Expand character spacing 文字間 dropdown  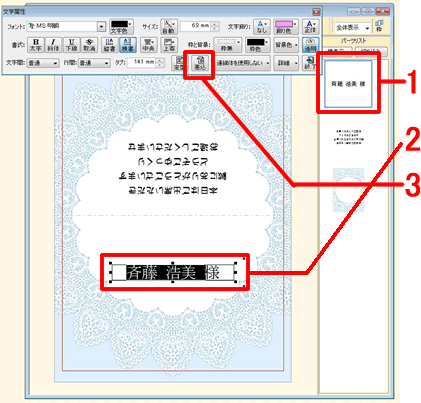(42, 63)
